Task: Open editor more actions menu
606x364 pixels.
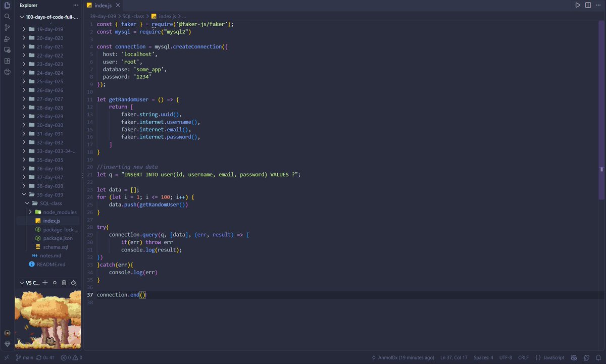Action: point(598,5)
